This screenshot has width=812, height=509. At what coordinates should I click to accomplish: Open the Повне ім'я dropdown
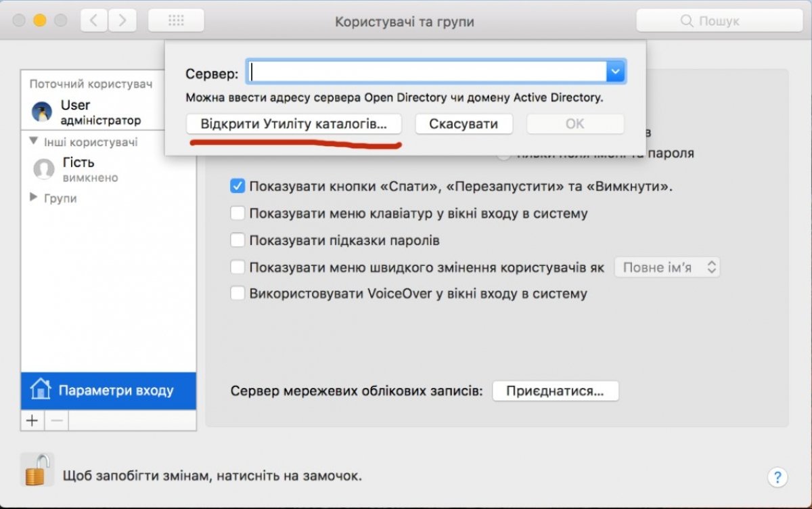667,267
